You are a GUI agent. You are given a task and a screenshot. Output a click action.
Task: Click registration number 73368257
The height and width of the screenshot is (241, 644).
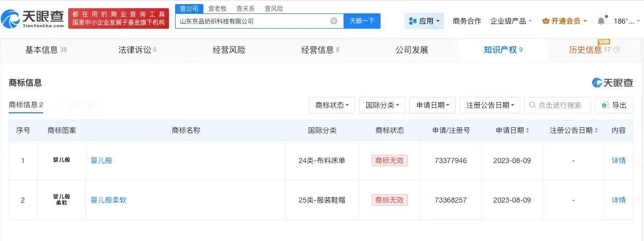451,200
